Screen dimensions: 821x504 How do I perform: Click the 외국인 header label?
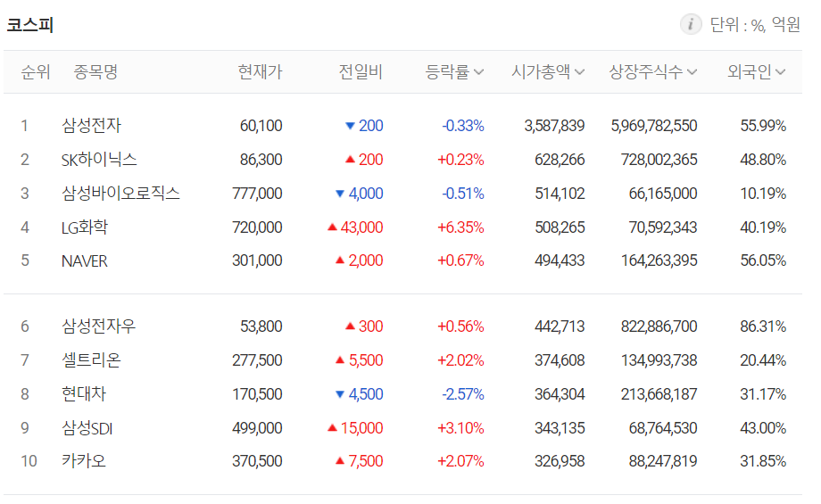(x=750, y=71)
